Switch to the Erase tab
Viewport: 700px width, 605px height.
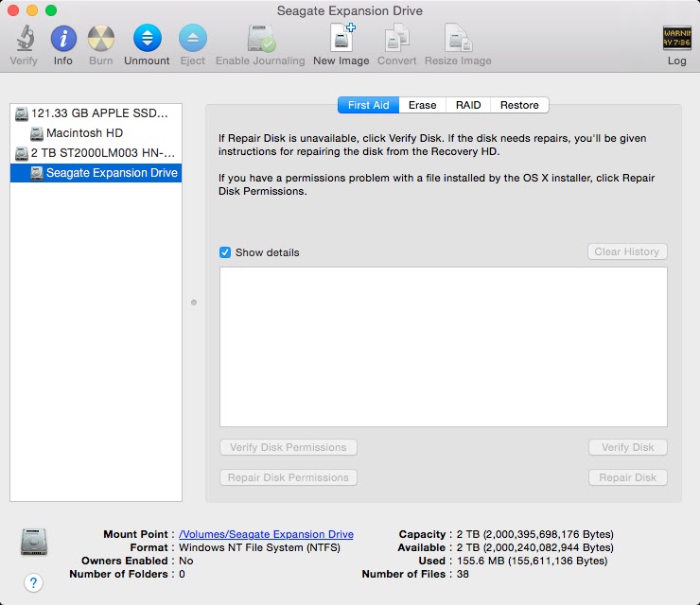[422, 105]
